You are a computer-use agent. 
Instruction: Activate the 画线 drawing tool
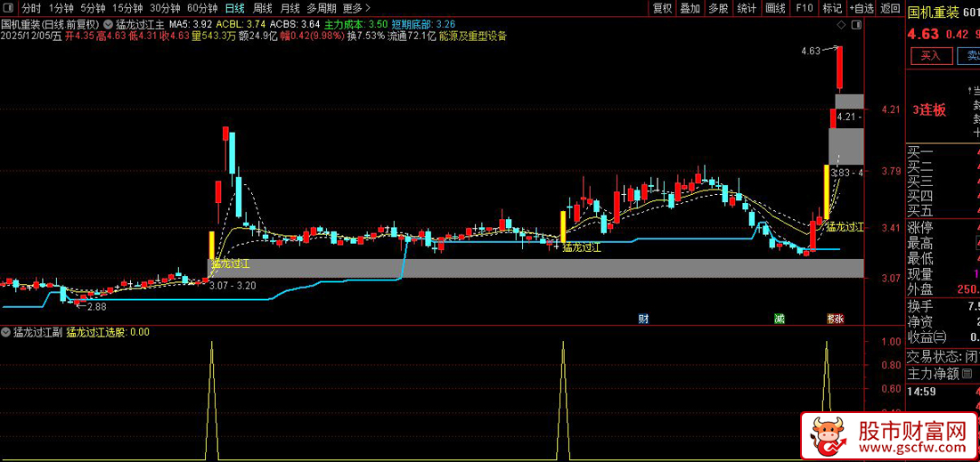[775, 8]
